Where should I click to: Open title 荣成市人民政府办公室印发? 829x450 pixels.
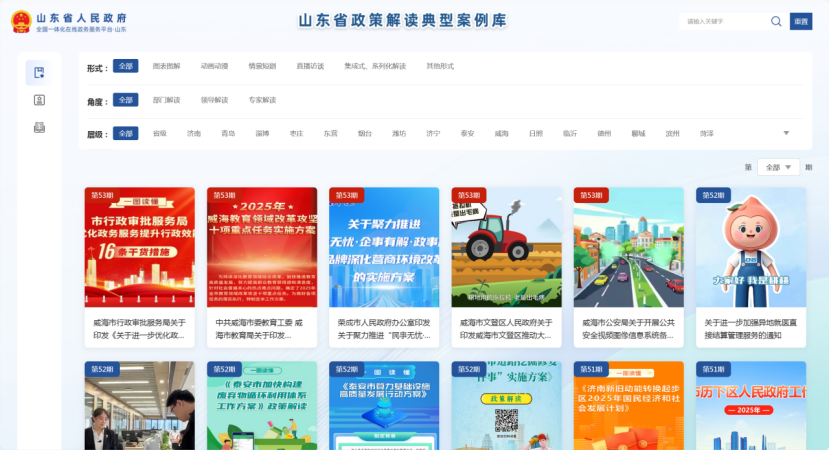pyautogui.click(x=384, y=329)
